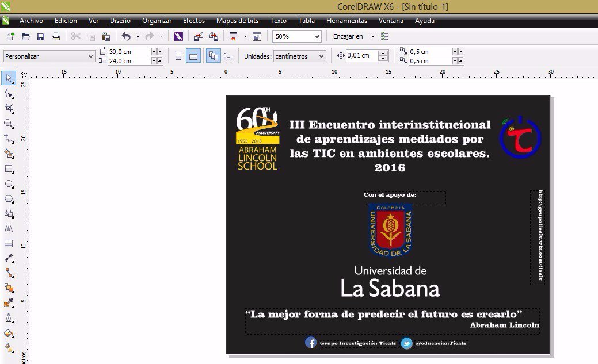Viewport: 598px width, 364px height.
Task: Open the Archivo menu
Action: coord(31,21)
